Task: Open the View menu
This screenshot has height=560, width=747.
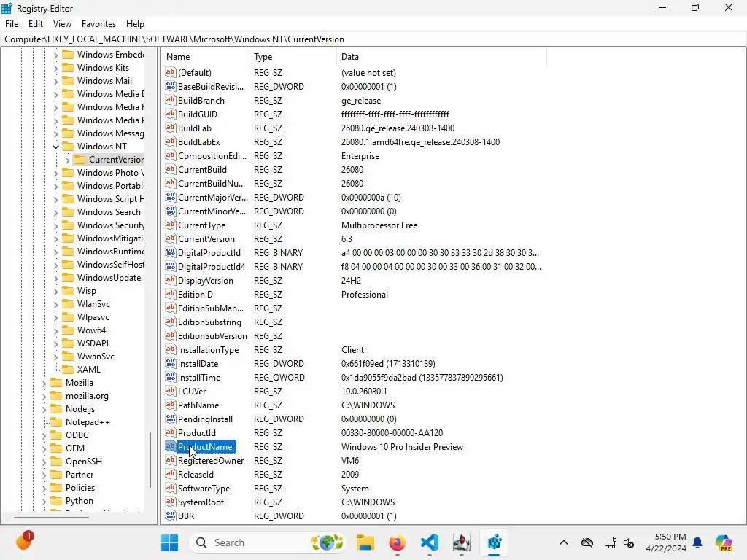Action: [62, 24]
